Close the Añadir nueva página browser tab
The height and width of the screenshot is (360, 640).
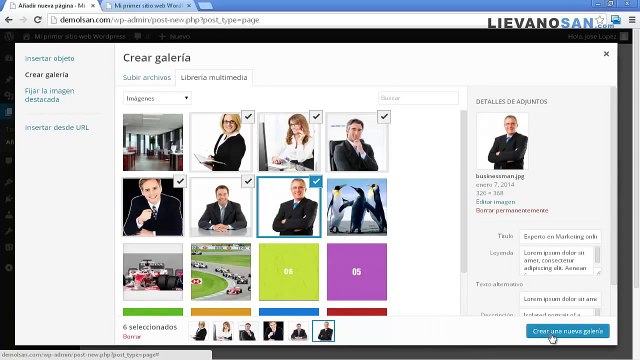(x=93, y=6)
